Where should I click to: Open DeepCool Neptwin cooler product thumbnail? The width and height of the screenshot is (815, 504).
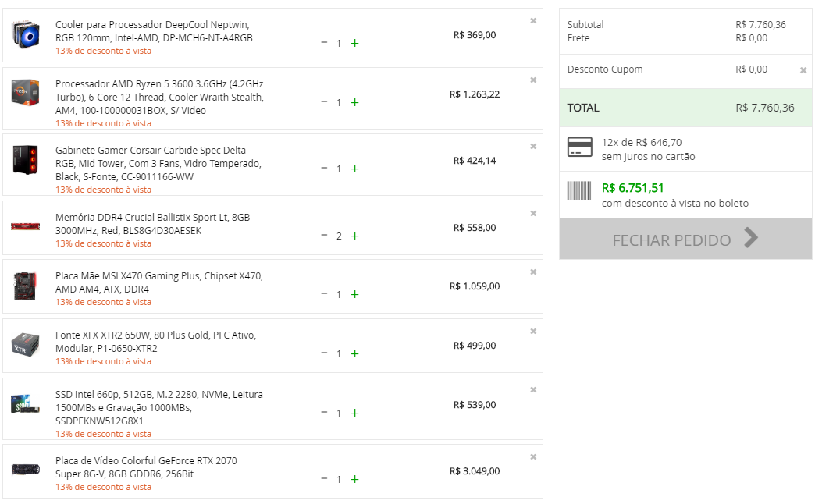pos(26,35)
